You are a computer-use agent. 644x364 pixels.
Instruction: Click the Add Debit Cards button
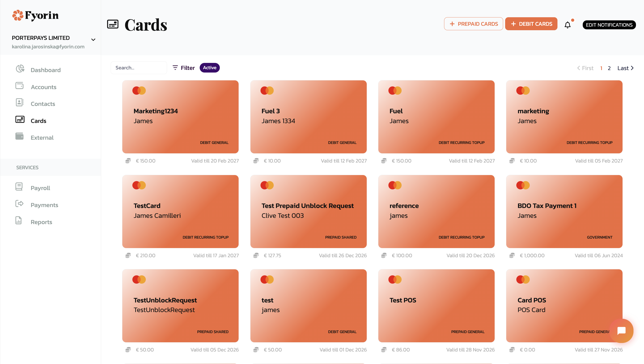(531, 24)
